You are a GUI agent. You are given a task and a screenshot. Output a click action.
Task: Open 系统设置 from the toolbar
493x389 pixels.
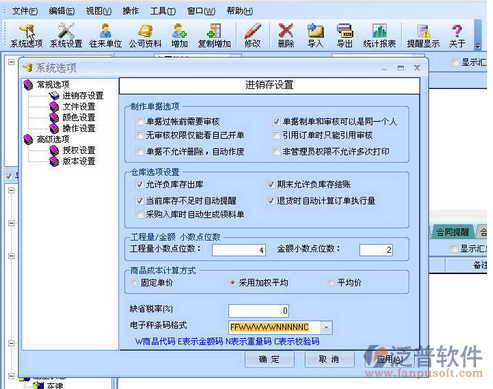(x=66, y=35)
